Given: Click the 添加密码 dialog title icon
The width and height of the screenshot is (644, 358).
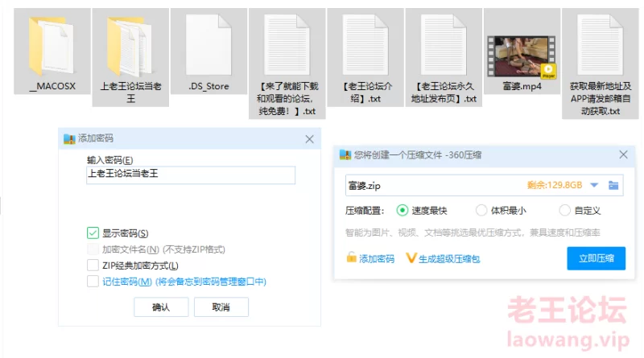Looking at the screenshot, I should pyautogui.click(x=69, y=138).
